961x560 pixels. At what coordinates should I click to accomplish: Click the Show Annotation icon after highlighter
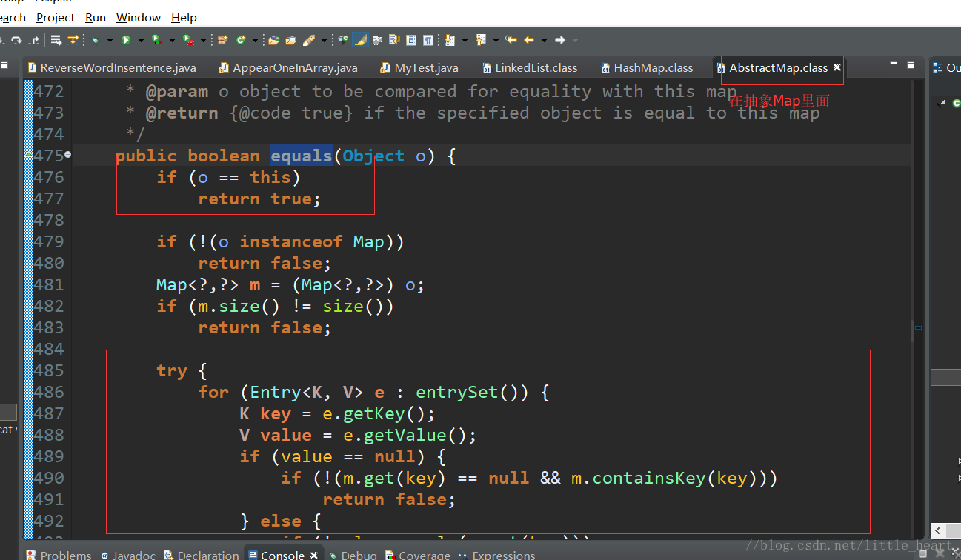coord(377,39)
